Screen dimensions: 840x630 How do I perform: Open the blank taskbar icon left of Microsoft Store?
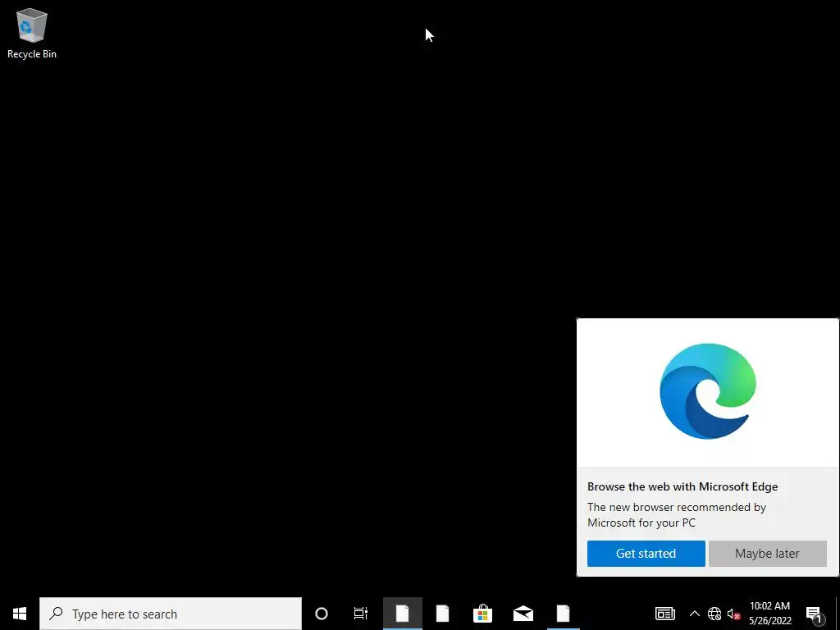(442, 614)
